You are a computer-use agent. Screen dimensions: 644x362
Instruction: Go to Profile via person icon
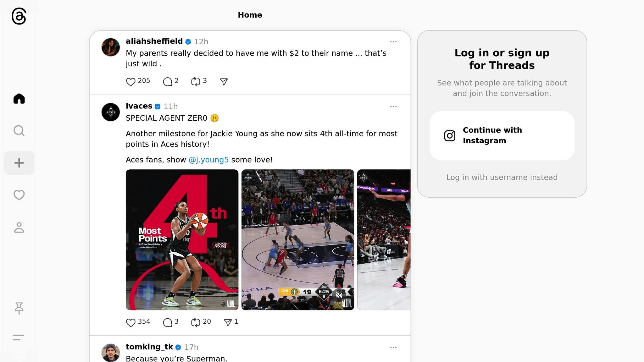[x=19, y=228]
